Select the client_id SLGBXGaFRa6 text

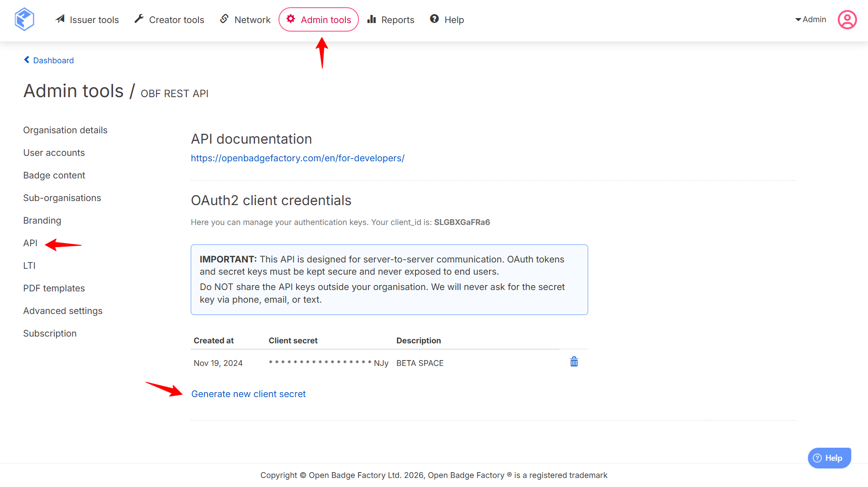(462, 222)
